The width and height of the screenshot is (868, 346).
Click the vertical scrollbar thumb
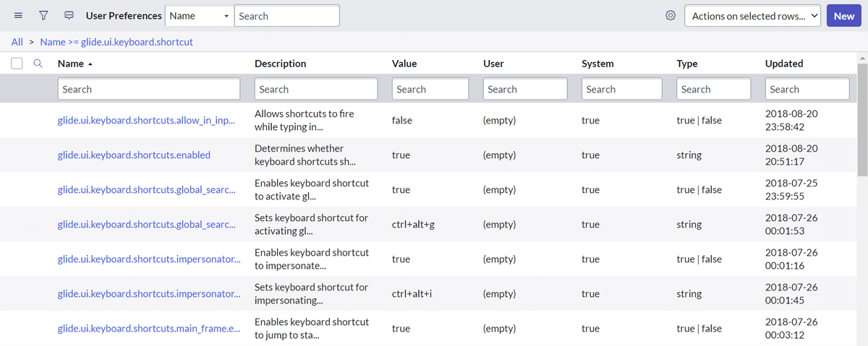pyautogui.click(x=862, y=119)
